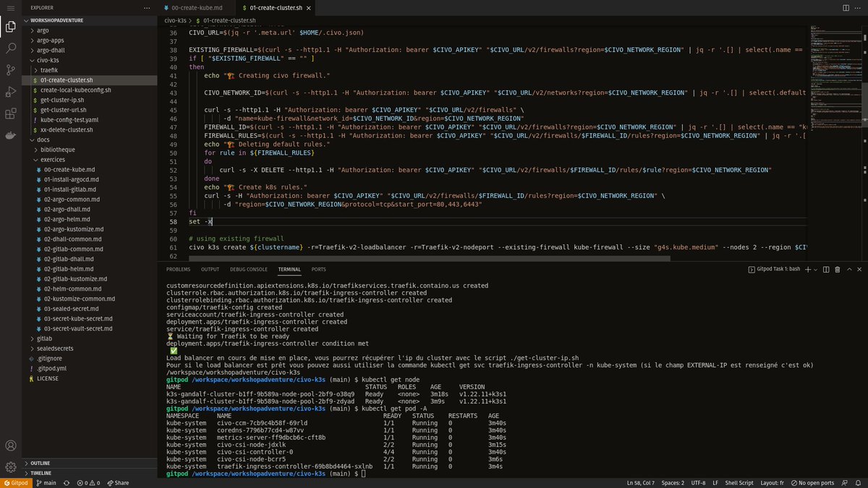The width and height of the screenshot is (868, 488).
Task: Click the Gitpod status bar button
Action: [x=15, y=483]
